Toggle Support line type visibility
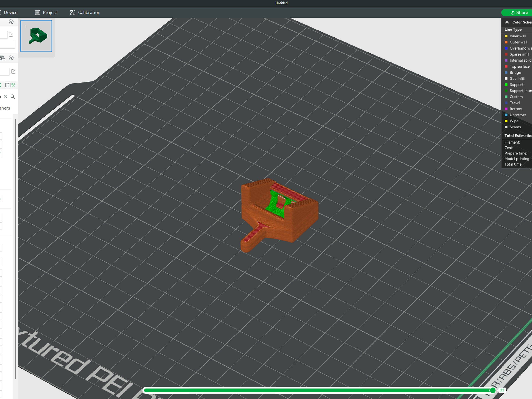The width and height of the screenshot is (532, 399). coord(516,85)
